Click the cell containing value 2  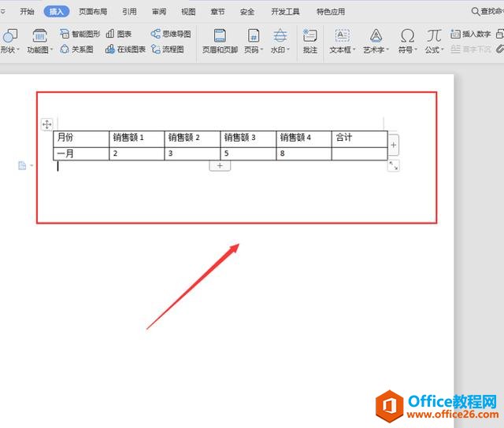coord(136,153)
